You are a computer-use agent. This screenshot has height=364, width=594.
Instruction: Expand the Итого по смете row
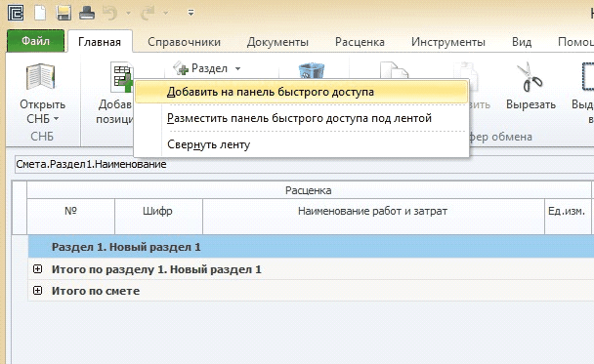pyautogui.click(x=37, y=290)
